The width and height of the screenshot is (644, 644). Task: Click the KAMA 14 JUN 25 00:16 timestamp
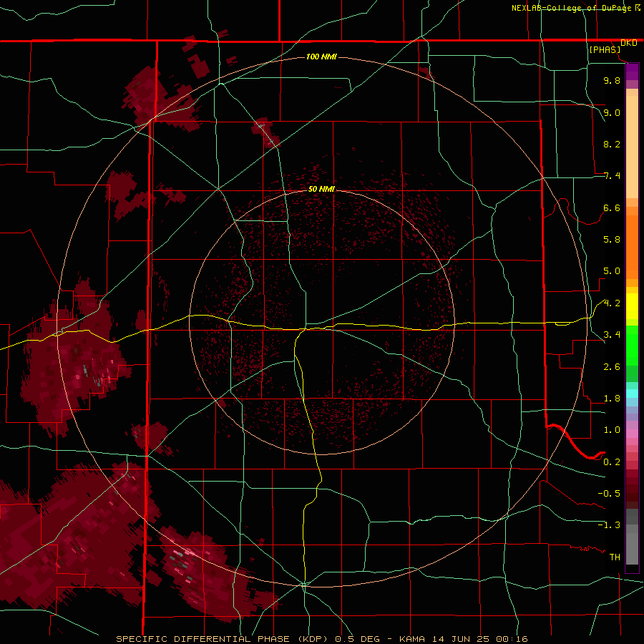pyautogui.click(x=464, y=639)
